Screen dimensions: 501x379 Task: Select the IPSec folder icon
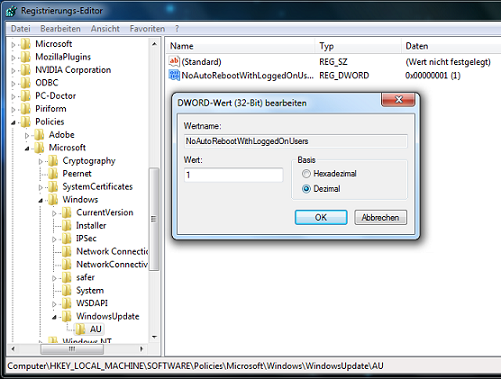pyautogui.click(x=67, y=239)
